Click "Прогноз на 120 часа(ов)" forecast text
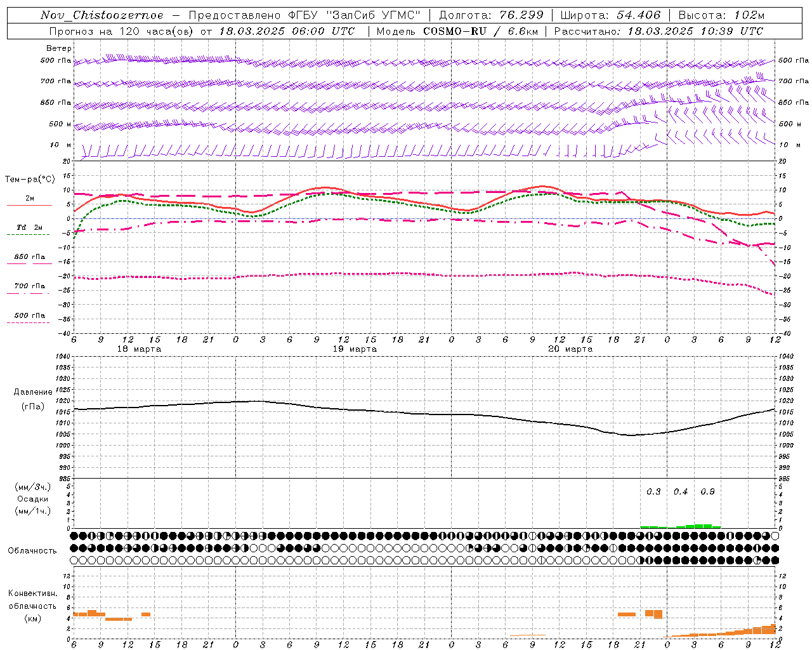 pyautogui.click(x=122, y=31)
